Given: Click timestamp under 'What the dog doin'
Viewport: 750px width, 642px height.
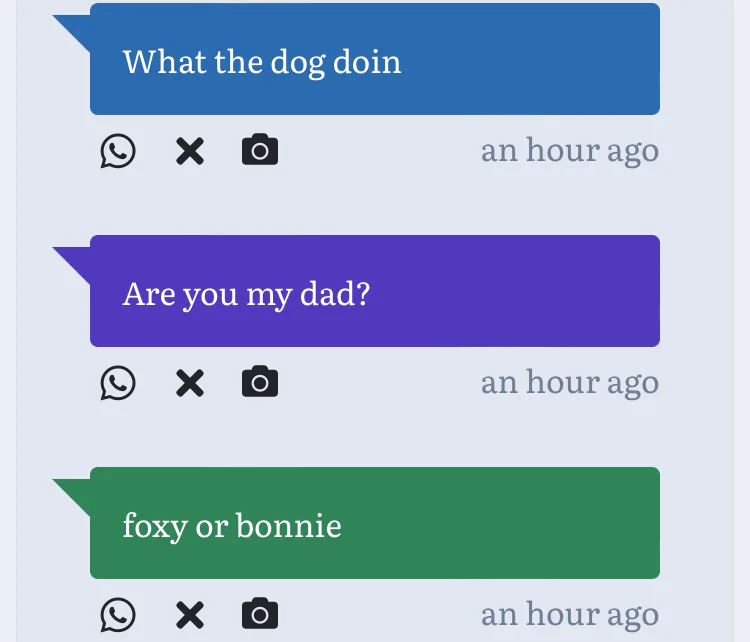Looking at the screenshot, I should 569,151.
